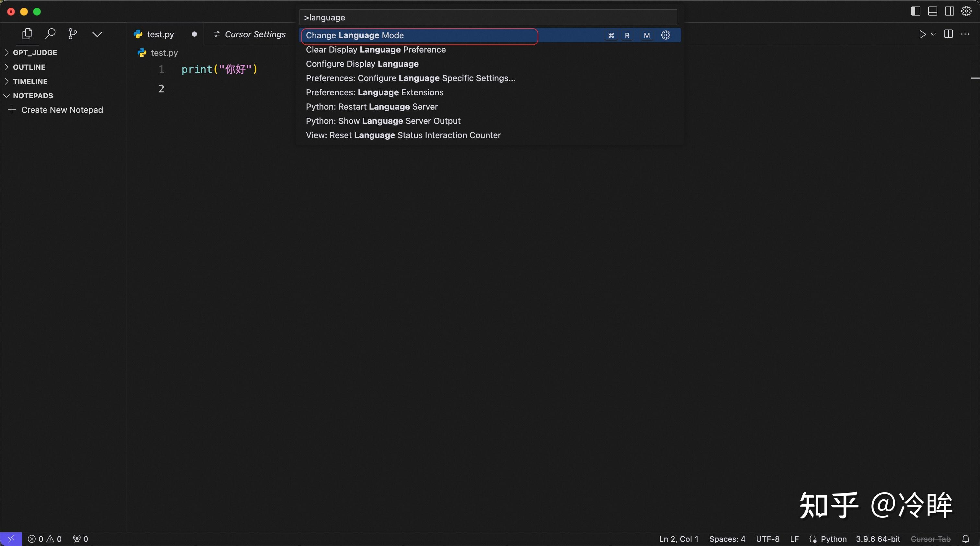Click the command palette input field

(x=488, y=18)
